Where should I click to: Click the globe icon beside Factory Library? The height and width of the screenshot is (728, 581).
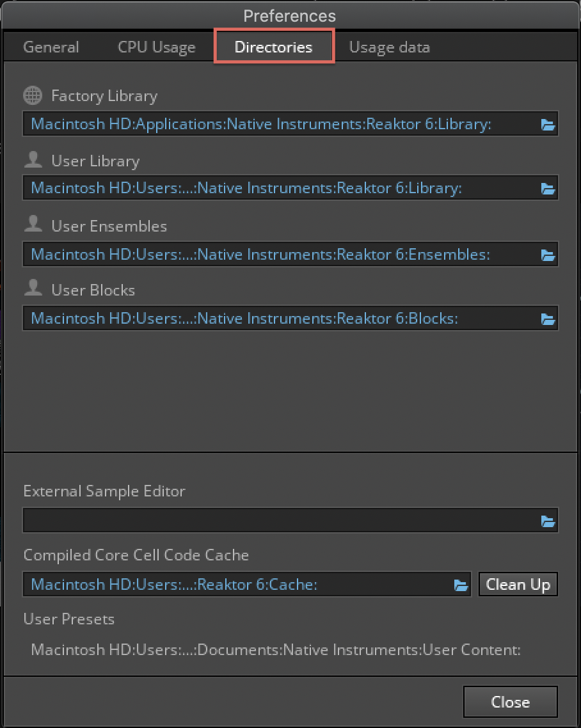click(33, 95)
